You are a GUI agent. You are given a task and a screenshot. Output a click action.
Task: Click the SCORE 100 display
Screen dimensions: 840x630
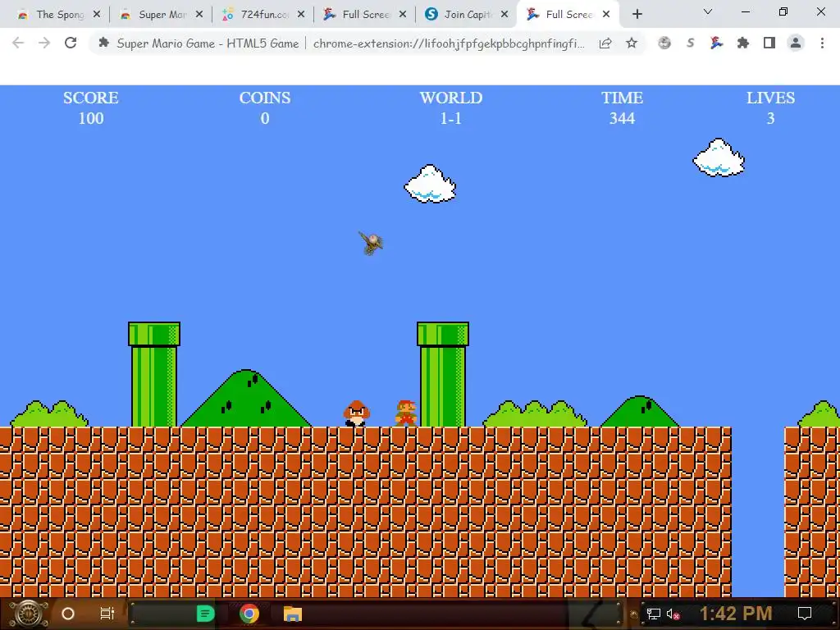(91, 107)
